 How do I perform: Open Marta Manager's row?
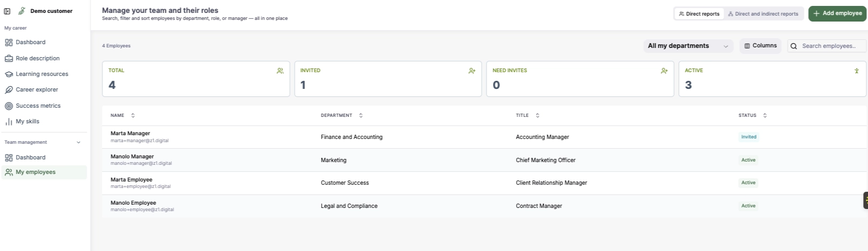[x=484, y=137]
